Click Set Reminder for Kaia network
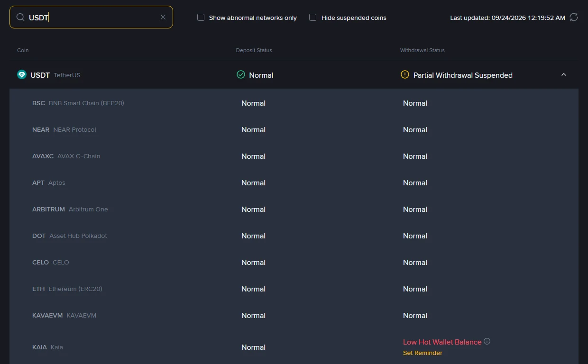Image resolution: width=588 pixels, height=364 pixels. (x=423, y=353)
